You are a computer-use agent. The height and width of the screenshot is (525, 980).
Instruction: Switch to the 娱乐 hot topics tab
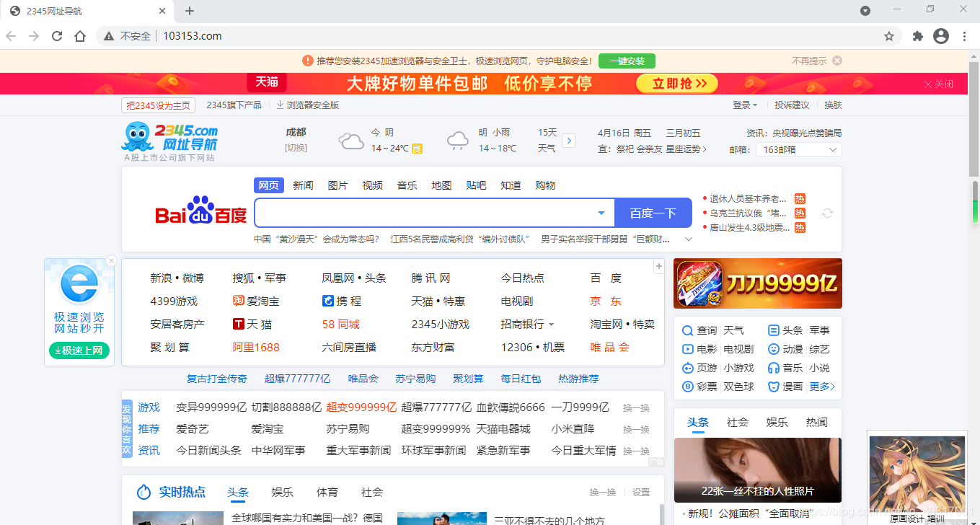point(283,493)
